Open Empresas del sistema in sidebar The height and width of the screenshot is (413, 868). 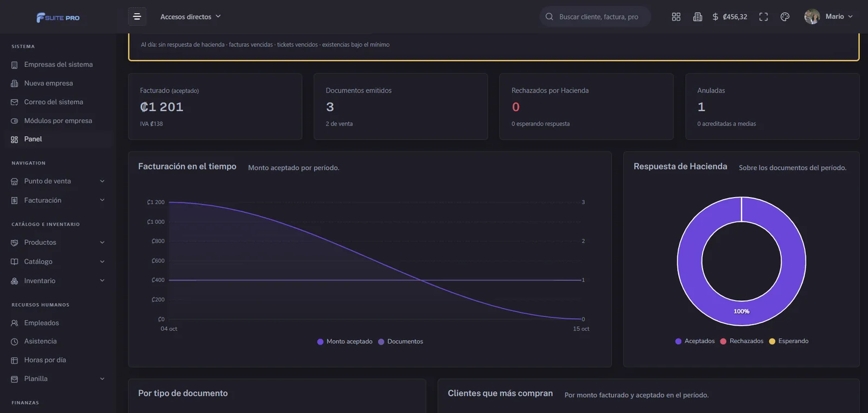click(x=59, y=65)
